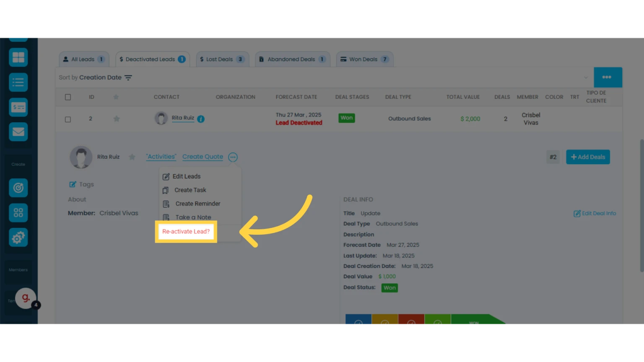Toggle the star next to Rita Ruiz's profile name
The image size is (644, 362).
tap(132, 157)
